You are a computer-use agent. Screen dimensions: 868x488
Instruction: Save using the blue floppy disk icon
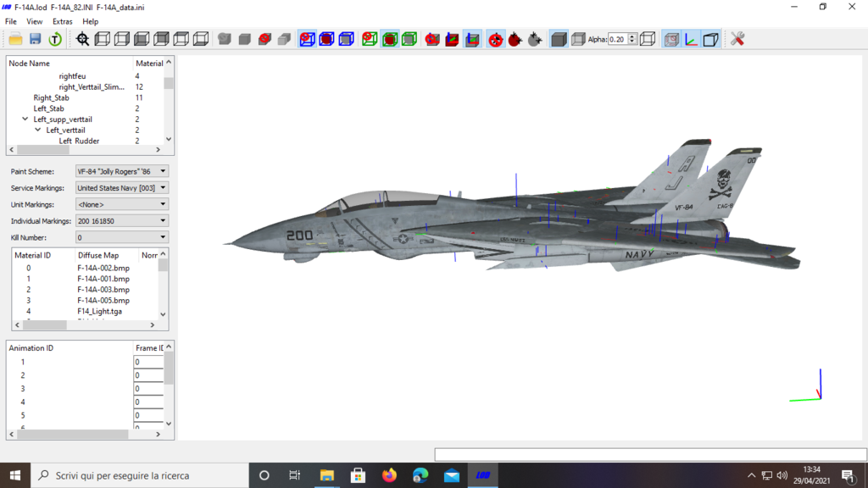pos(36,39)
